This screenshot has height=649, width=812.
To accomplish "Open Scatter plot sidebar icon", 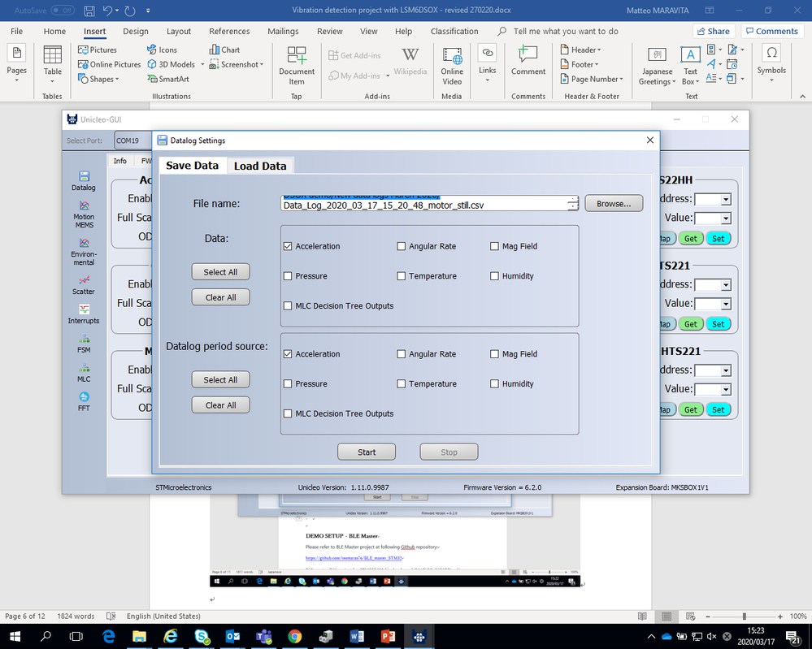I will pyautogui.click(x=84, y=285).
